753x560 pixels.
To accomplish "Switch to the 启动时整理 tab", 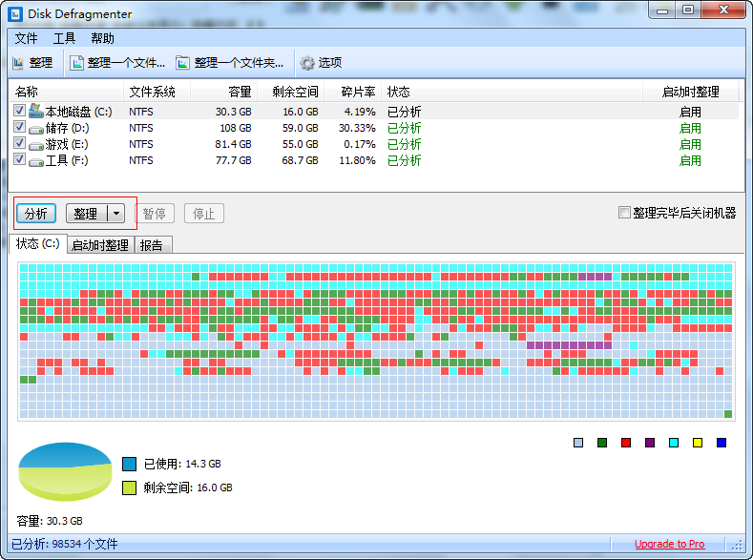I will (100, 245).
